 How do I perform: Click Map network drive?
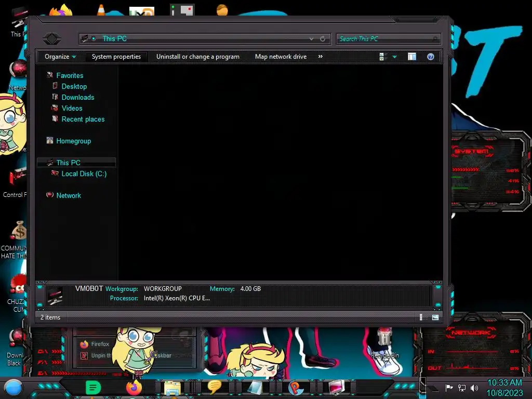pos(281,57)
